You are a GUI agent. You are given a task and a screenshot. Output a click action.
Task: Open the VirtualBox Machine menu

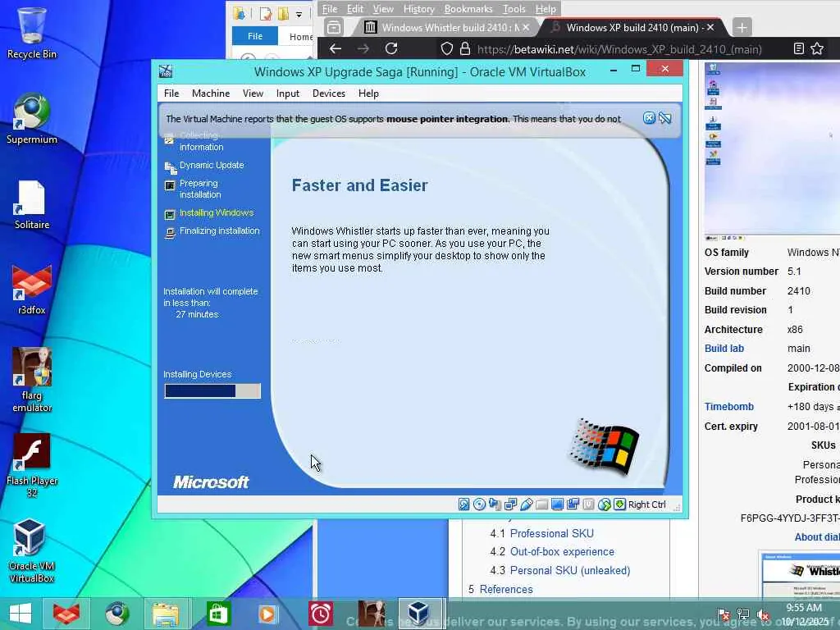(211, 94)
